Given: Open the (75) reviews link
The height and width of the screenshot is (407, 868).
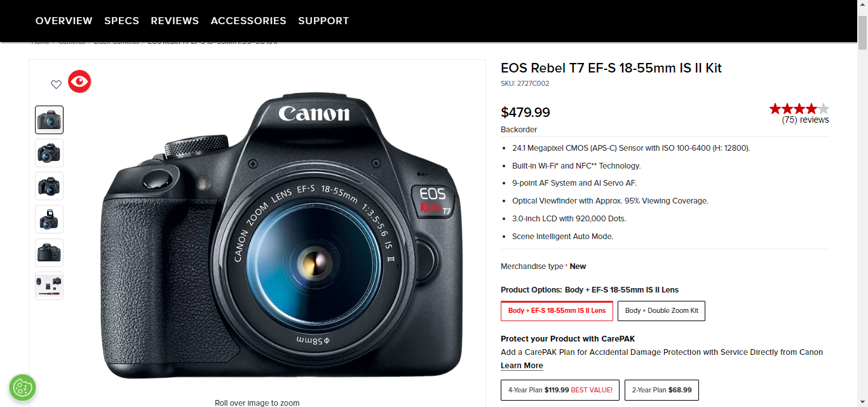Looking at the screenshot, I should click(x=805, y=120).
